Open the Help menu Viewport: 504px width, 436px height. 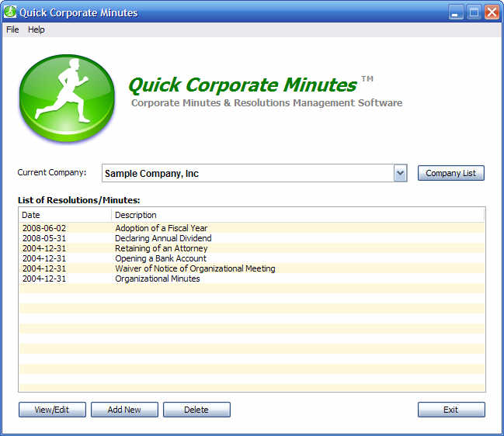(x=36, y=29)
